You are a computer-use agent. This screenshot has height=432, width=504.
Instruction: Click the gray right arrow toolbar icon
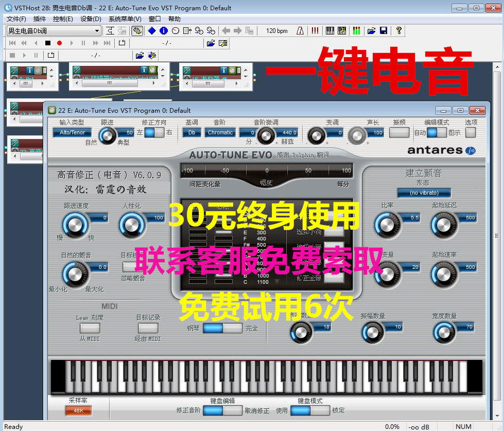click(x=237, y=31)
